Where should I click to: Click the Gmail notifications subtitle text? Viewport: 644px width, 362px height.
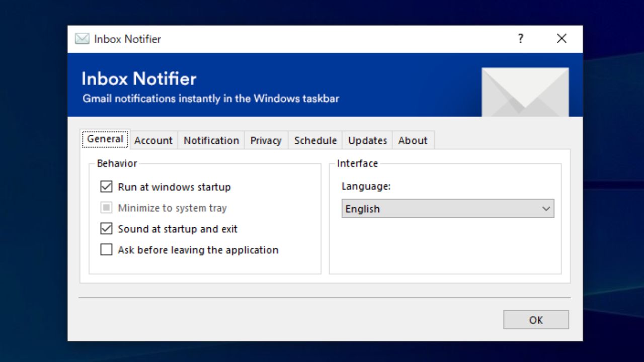click(x=211, y=99)
